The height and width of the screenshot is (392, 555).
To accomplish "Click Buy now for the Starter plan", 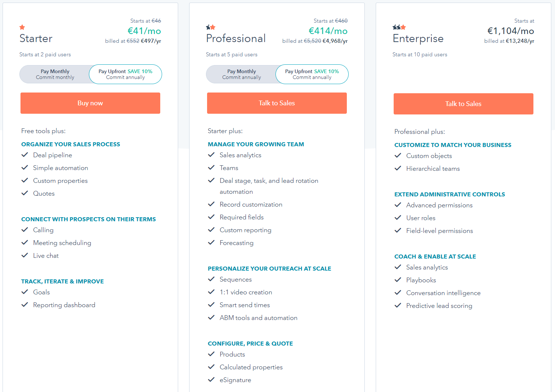I will (90, 103).
